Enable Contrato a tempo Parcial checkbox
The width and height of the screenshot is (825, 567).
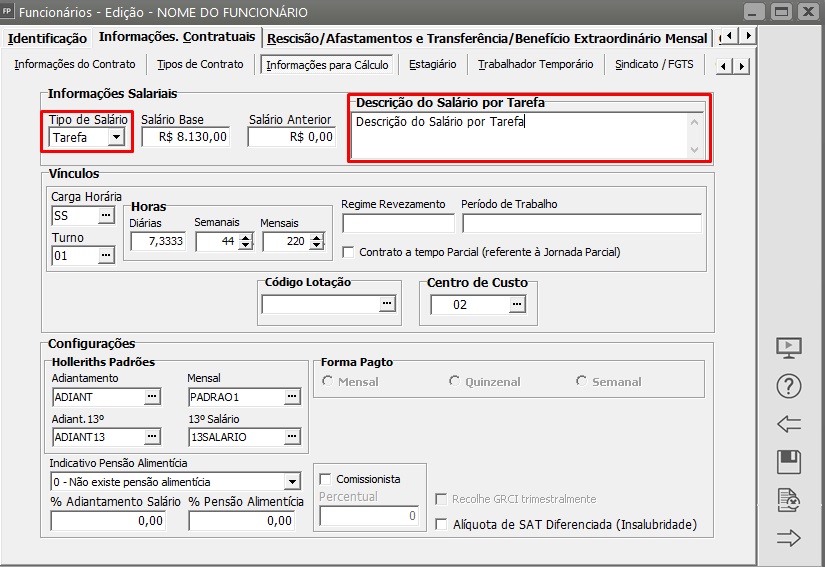coord(348,252)
